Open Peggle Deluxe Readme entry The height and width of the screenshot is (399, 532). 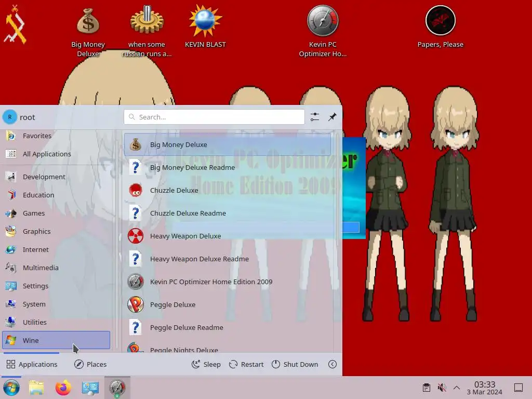(x=228, y=327)
